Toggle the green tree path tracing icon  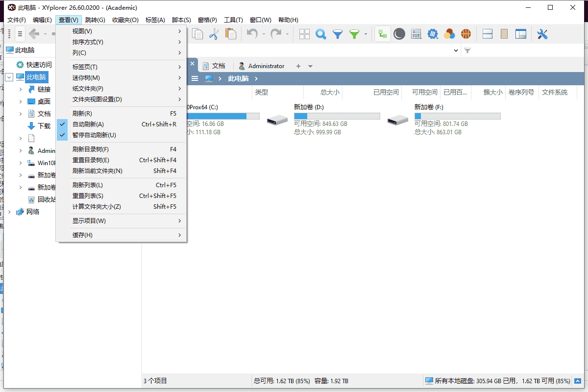coord(382,34)
